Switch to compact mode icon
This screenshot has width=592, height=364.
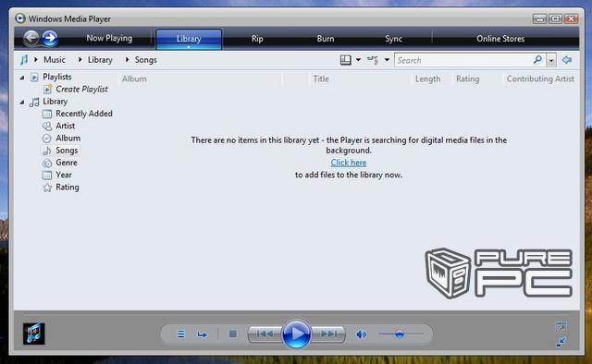(561, 342)
